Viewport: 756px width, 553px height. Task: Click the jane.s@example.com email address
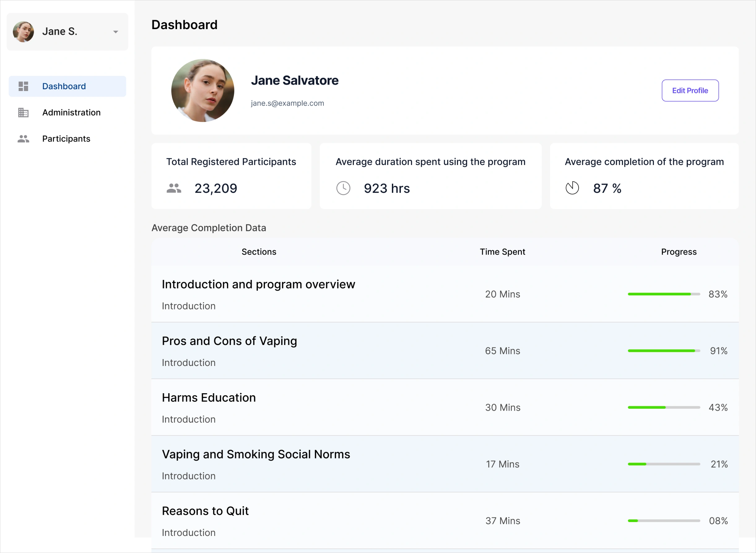coord(287,103)
